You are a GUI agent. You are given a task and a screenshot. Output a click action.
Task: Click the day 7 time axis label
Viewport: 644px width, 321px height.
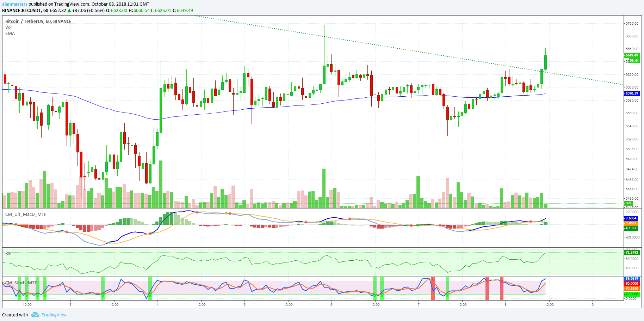click(419, 305)
